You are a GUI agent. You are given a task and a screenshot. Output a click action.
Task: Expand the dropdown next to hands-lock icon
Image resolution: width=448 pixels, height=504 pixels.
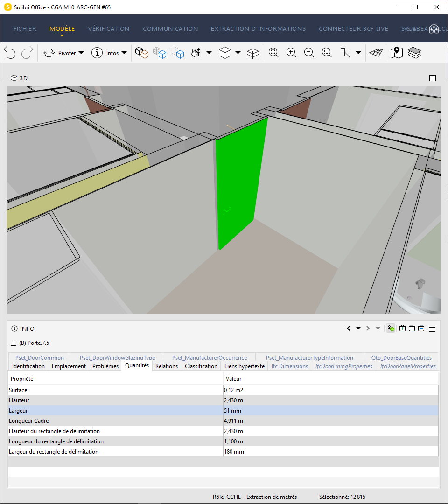pyautogui.click(x=209, y=53)
